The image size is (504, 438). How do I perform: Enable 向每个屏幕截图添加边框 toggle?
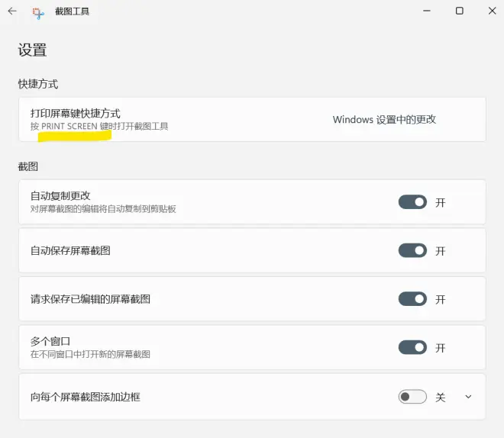pos(412,397)
